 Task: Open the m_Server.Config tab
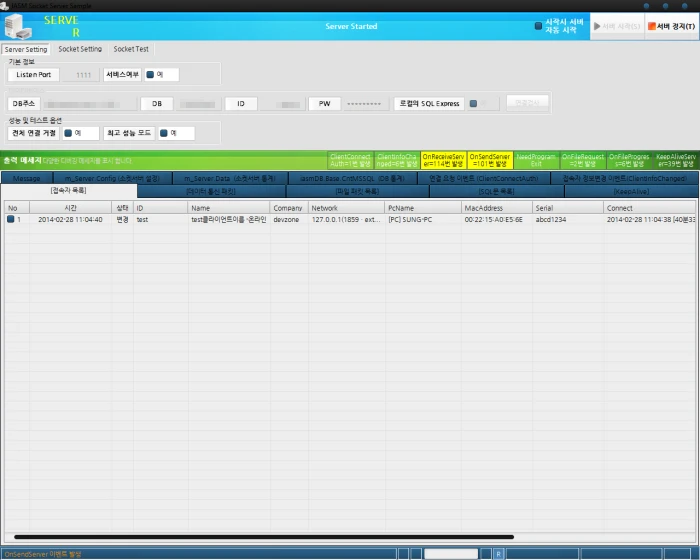point(112,178)
